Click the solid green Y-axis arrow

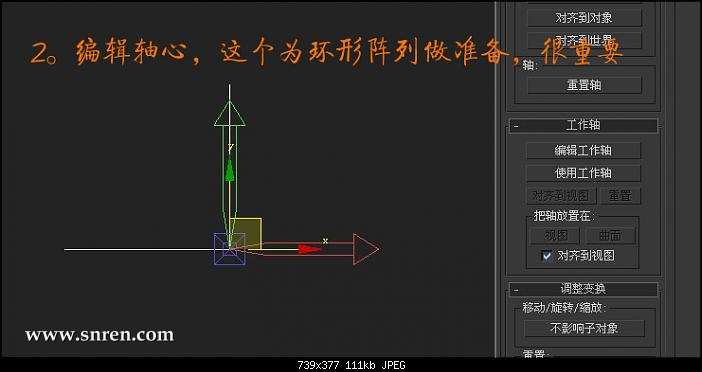click(230, 171)
